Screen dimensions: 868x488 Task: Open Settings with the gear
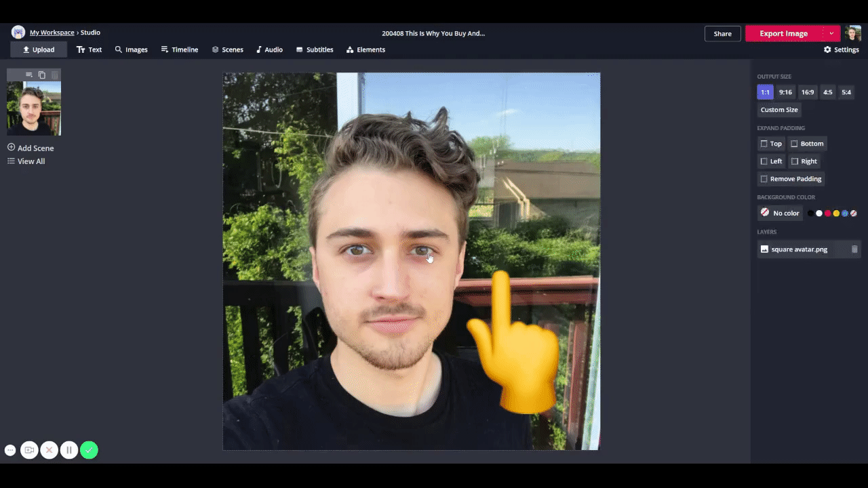(x=841, y=49)
